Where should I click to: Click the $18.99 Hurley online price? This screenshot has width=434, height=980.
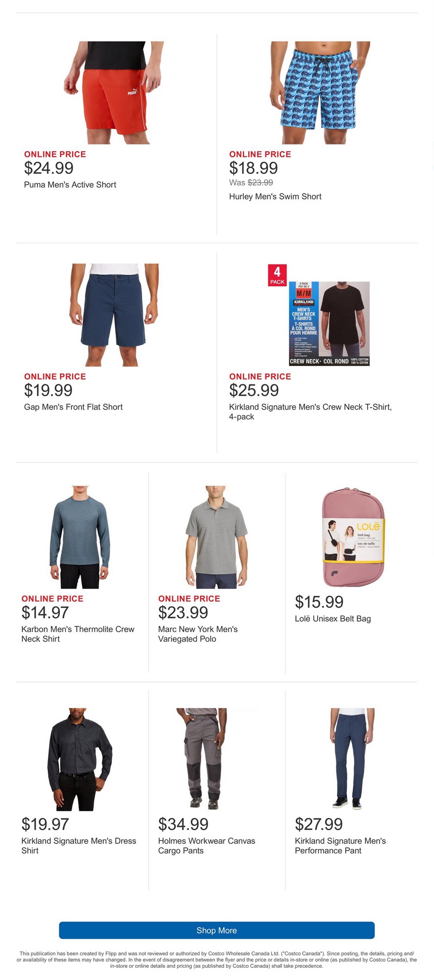(254, 168)
